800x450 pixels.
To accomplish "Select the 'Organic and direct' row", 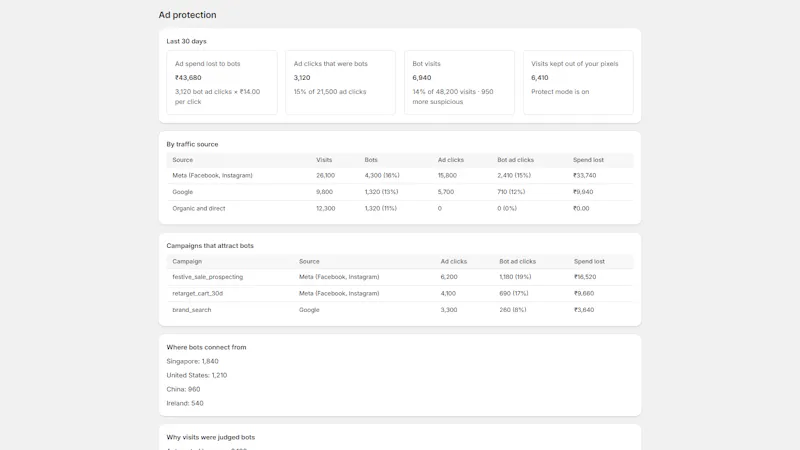I will 399,208.
